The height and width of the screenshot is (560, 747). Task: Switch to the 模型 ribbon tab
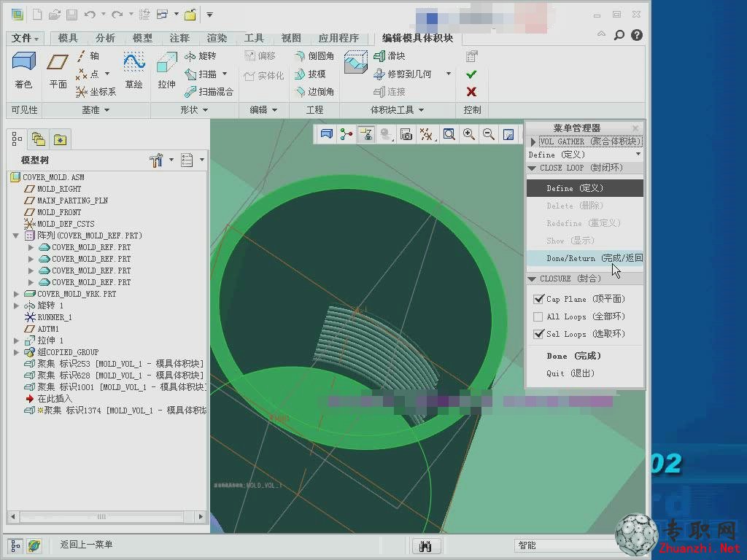tap(142, 38)
